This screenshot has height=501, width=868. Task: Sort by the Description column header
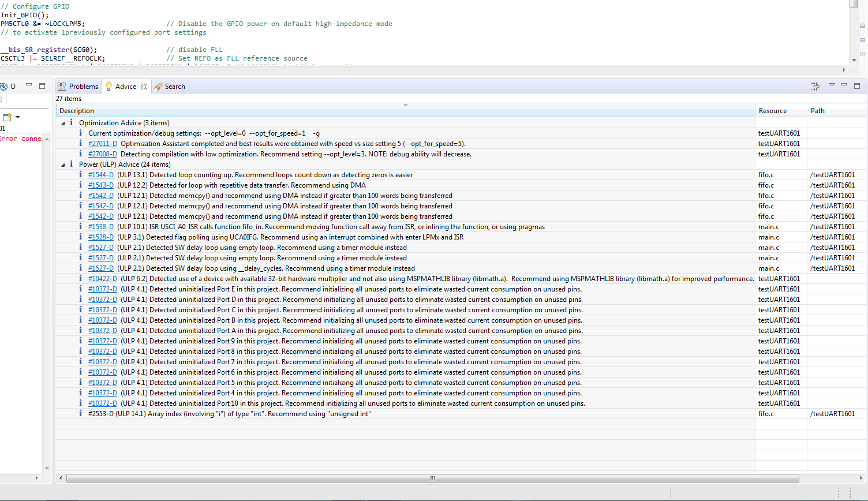point(405,111)
